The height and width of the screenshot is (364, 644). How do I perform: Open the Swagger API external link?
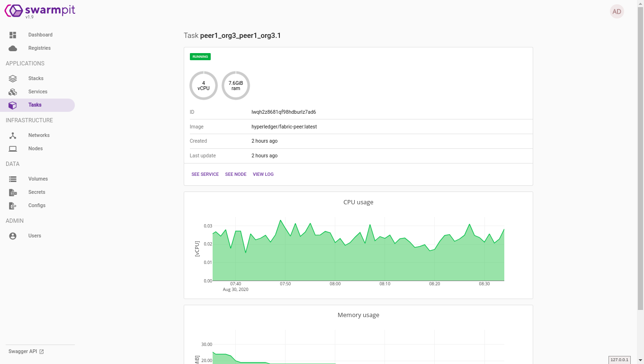pos(26,352)
